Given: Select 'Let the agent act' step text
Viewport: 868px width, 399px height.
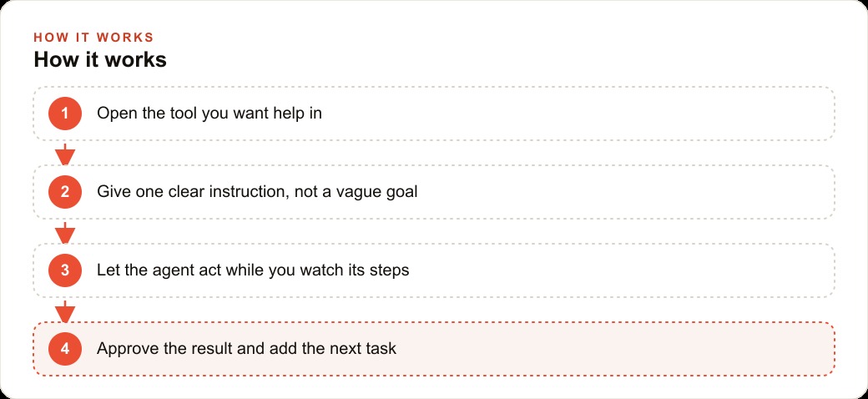Looking at the screenshot, I should [253, 270].
